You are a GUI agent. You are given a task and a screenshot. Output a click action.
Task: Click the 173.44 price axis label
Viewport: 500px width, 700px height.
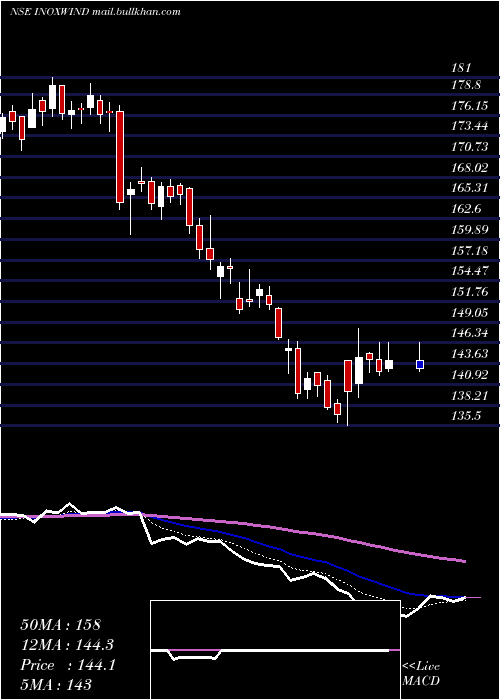469,126
